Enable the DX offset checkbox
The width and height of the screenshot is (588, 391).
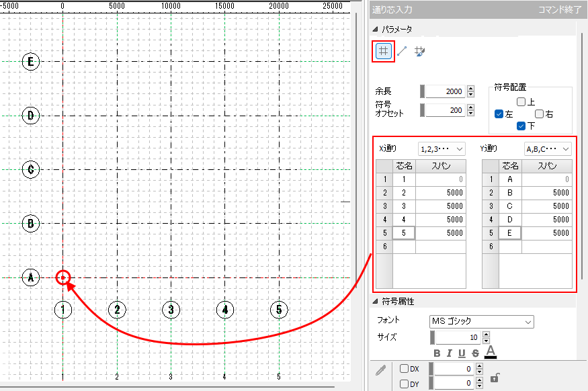tap(404, 369)
